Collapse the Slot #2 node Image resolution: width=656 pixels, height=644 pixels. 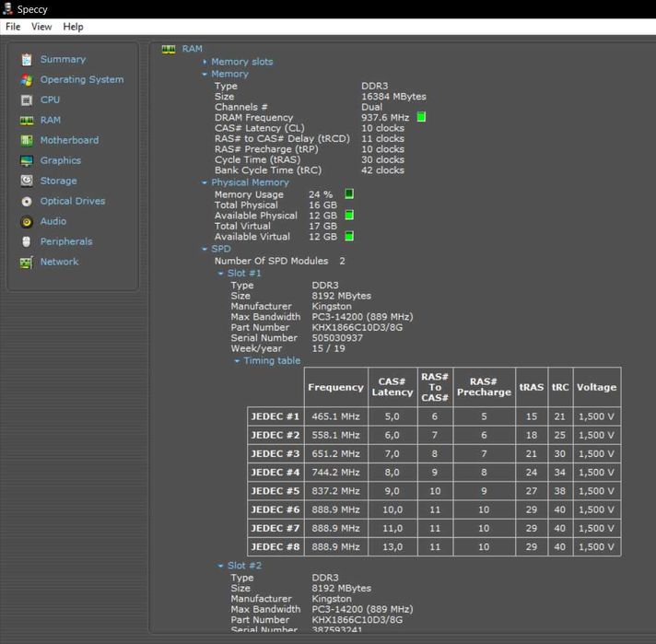[x=220, y=566]
